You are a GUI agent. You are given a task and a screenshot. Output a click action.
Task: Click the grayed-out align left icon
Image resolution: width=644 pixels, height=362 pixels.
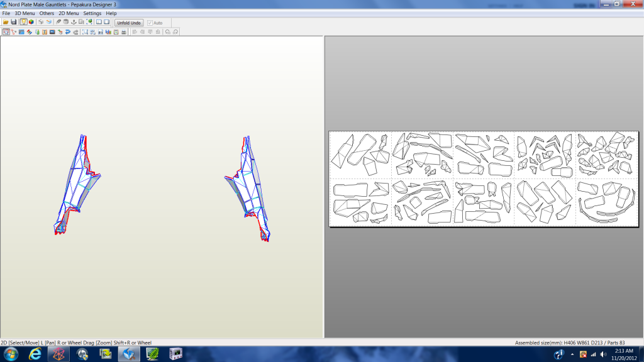[x=135, y=32]
